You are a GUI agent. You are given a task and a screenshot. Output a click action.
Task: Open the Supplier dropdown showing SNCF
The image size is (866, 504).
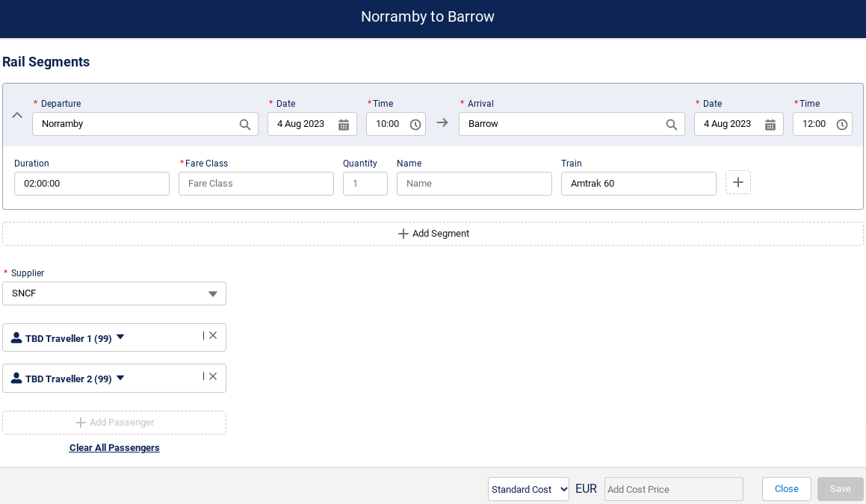[114, 293]
